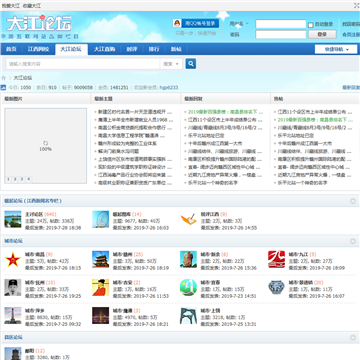Image resolution: width=360 pixels, height=360 pixels.
Task: Select the 大江论坛 nav tab
Action: [x=71, y=49]
